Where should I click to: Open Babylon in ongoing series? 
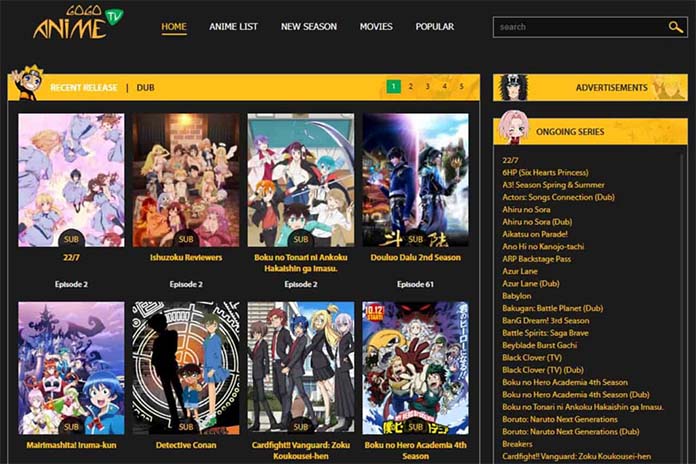pos(516,296)
